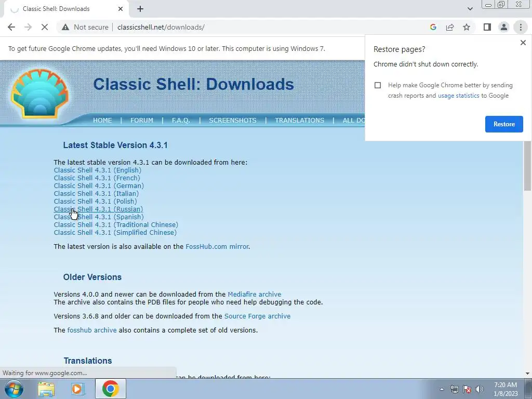Open the FossHub.com mirror link
532x399 pixels.
(x=217, y=247)
